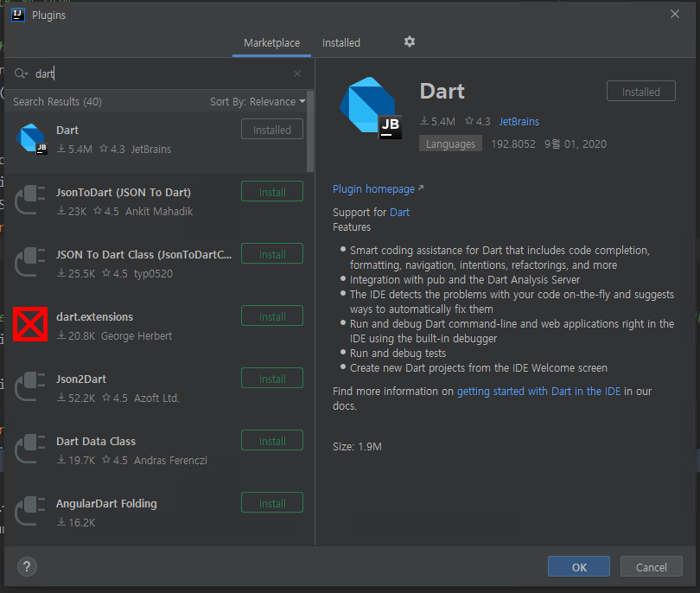The width and height of the screenshot is (700, 593).
Task: Switch to the Installed tab
Action: (x=341, y=43)
